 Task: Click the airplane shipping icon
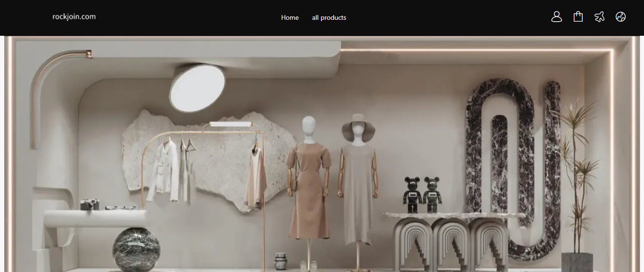(x=599, y=17)
